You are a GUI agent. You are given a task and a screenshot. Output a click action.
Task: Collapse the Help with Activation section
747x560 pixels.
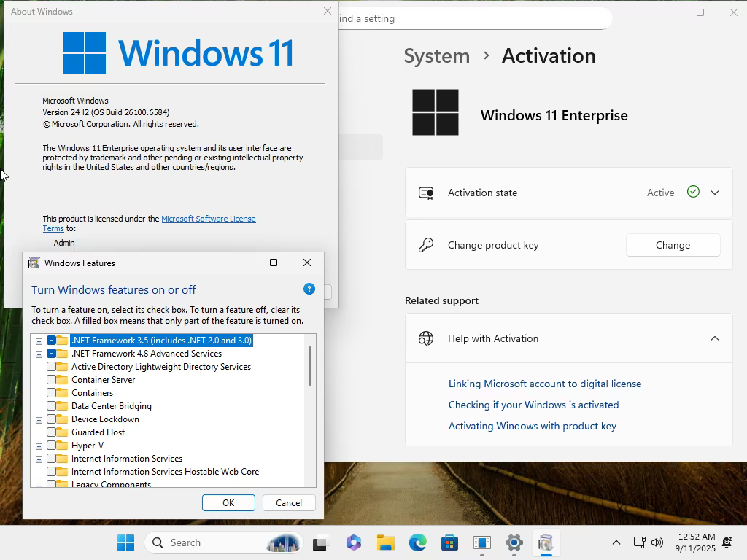tap(715, 338)
